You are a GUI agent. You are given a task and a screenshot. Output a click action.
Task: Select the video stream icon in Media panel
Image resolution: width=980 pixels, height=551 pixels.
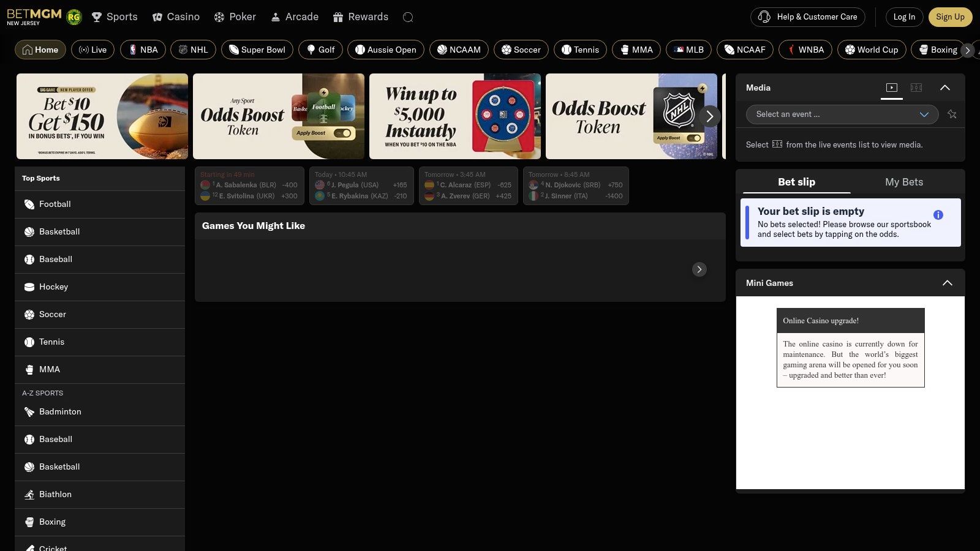(891, 88)
